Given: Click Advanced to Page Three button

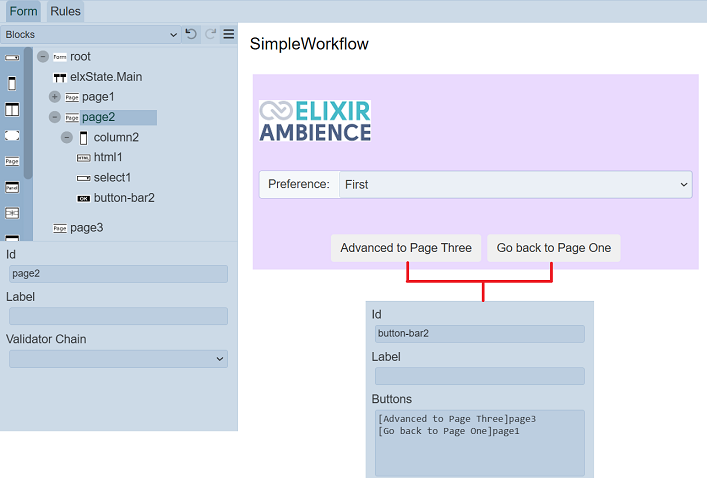Looking at the screenshot, I should (x=407, y=248).
